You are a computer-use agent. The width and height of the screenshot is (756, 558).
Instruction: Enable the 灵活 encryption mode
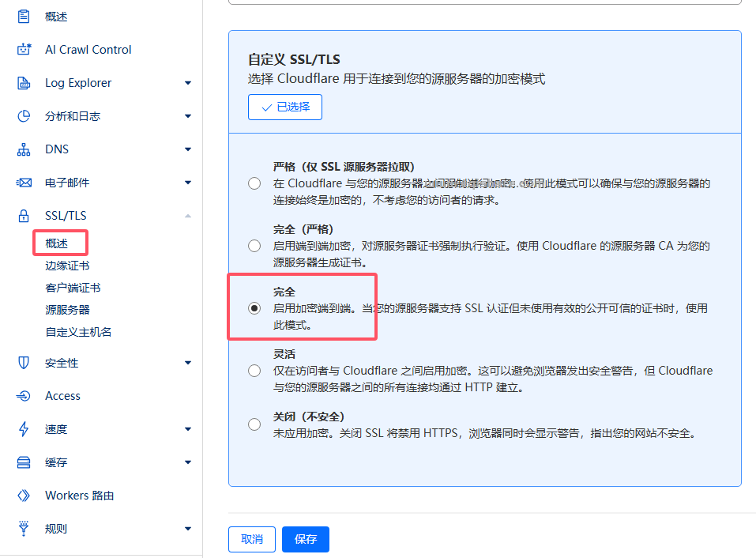[254, 370]
